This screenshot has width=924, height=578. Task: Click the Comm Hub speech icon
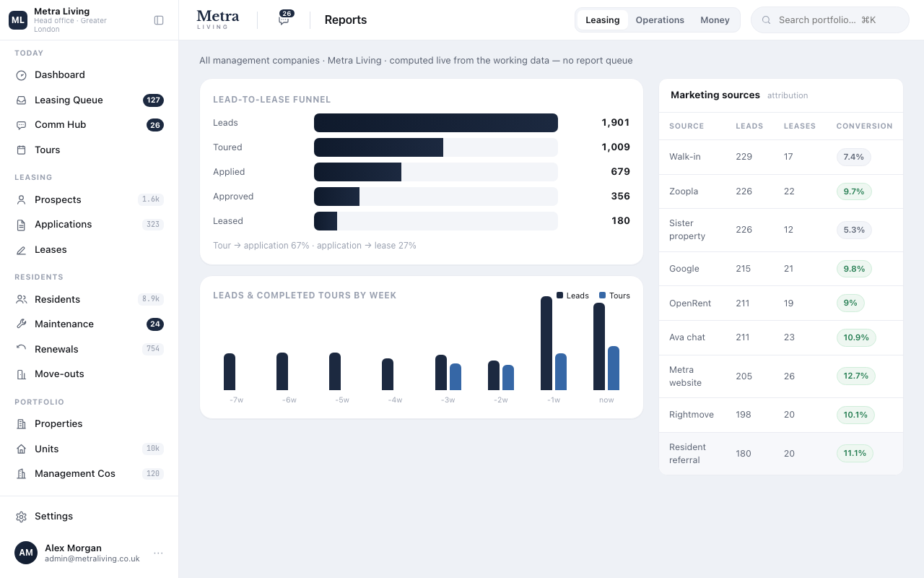tap(21, 125)
